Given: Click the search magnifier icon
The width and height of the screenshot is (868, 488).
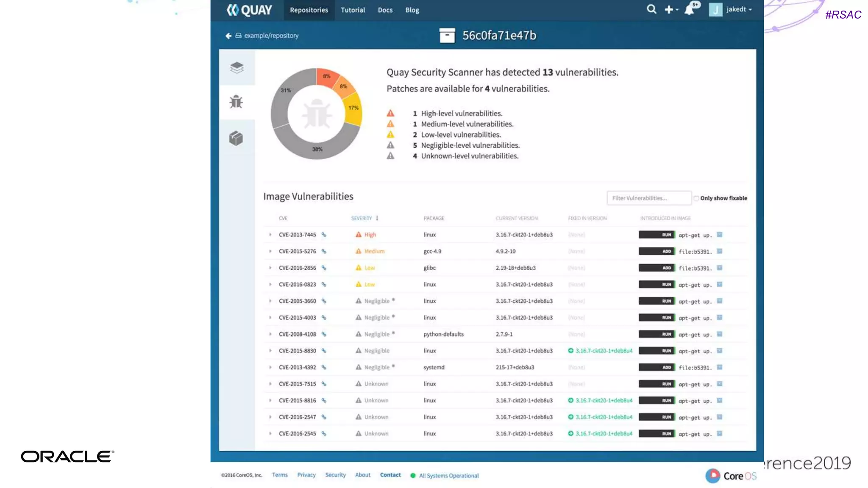Looking at the screenshot, I should 651,9.
